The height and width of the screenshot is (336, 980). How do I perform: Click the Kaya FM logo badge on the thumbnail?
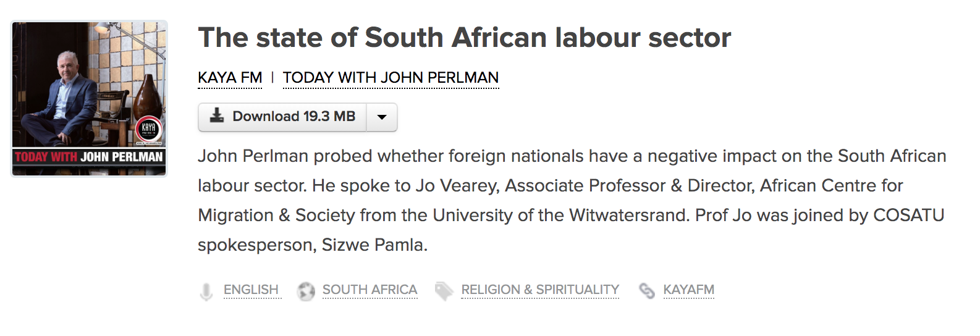click(x=148, y=130)
